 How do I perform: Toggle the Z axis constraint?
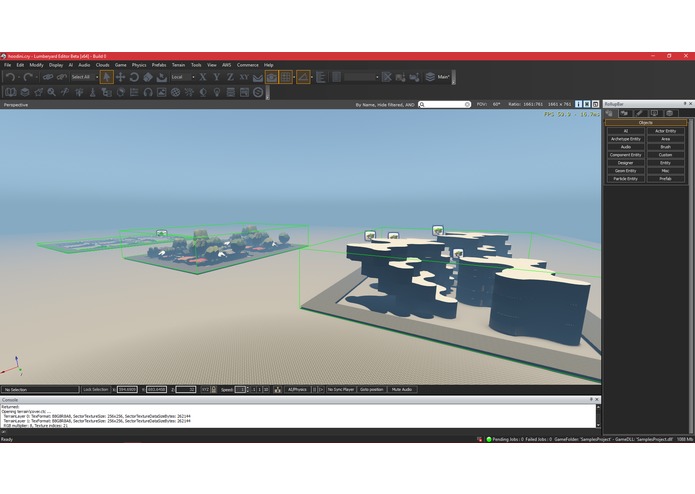230,77
